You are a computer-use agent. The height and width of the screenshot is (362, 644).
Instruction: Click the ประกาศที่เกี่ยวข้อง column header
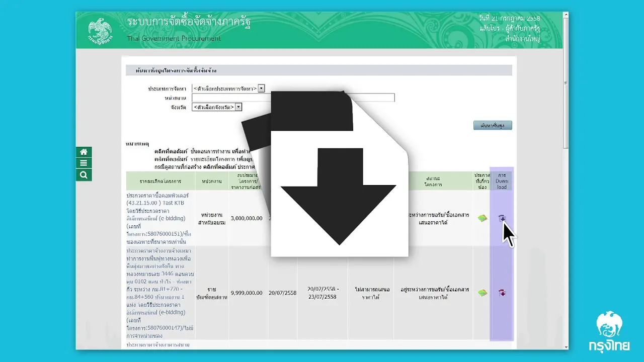click(x=482, y=181)
